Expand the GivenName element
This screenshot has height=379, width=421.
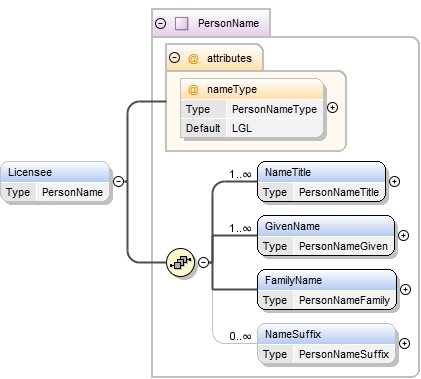point(403,236)
